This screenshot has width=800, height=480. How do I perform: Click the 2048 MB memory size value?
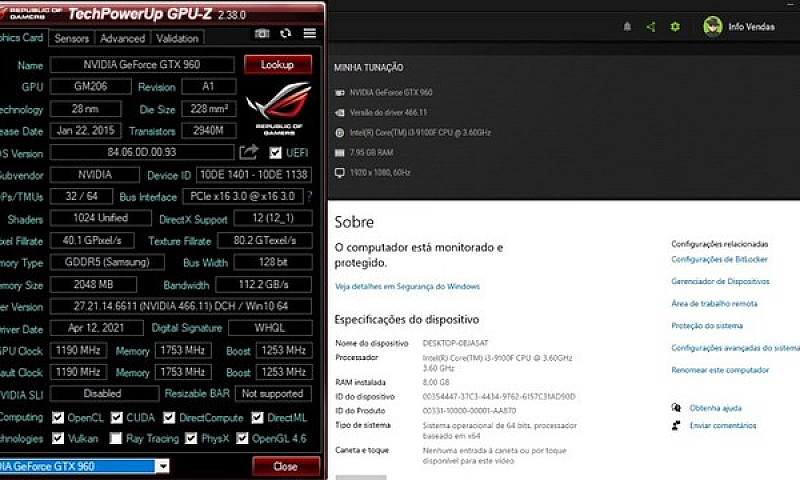pos(93,284)
